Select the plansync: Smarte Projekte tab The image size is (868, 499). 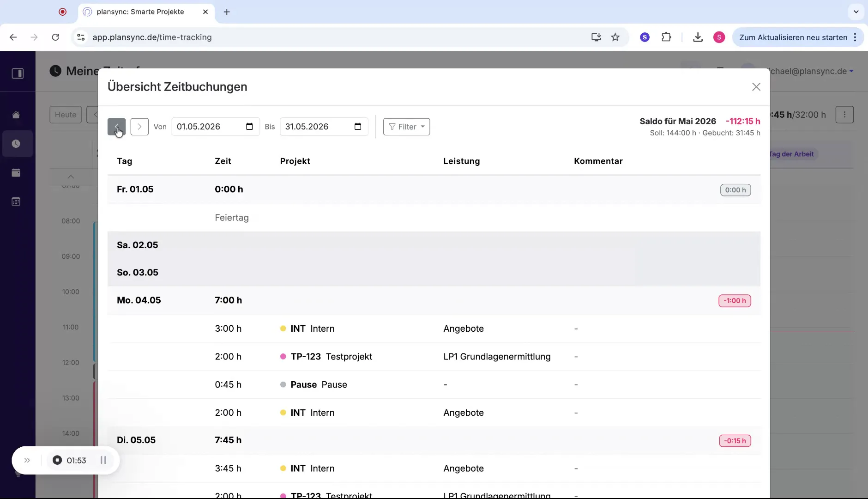146,12
